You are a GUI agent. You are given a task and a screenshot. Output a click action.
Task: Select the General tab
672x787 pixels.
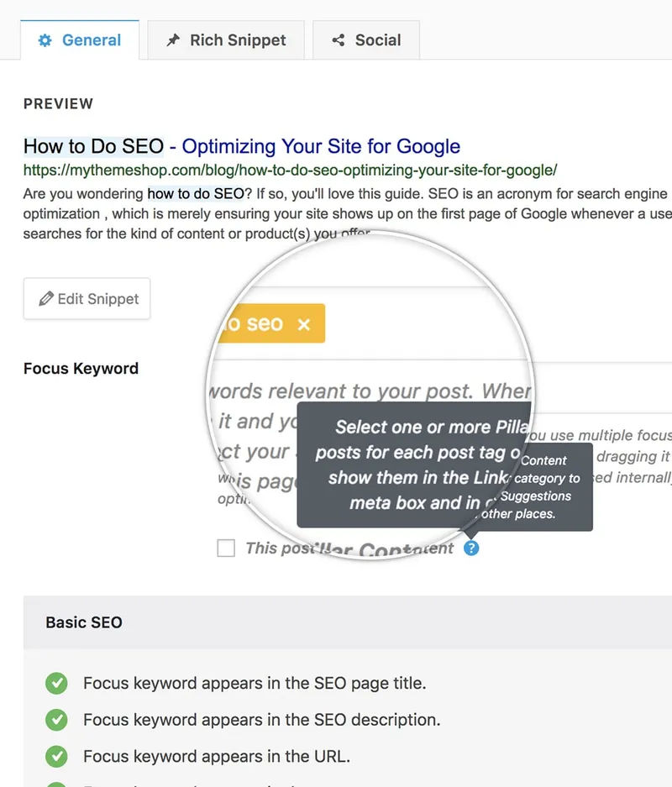[x=80, y=39]
